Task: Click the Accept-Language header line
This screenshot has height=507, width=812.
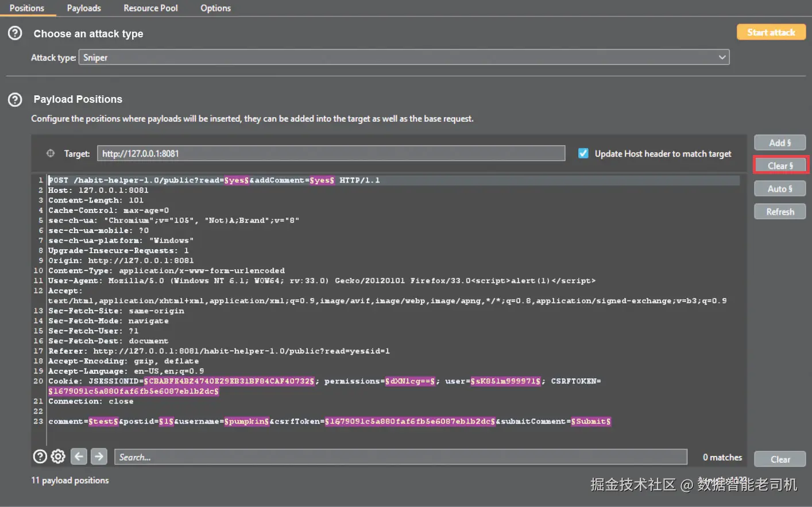Action: [x=126, y=371]
